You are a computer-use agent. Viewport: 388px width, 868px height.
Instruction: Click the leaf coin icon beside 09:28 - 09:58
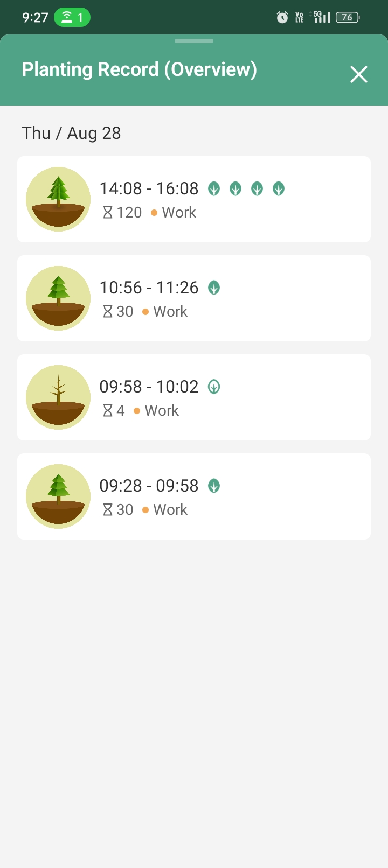[214, 486]
